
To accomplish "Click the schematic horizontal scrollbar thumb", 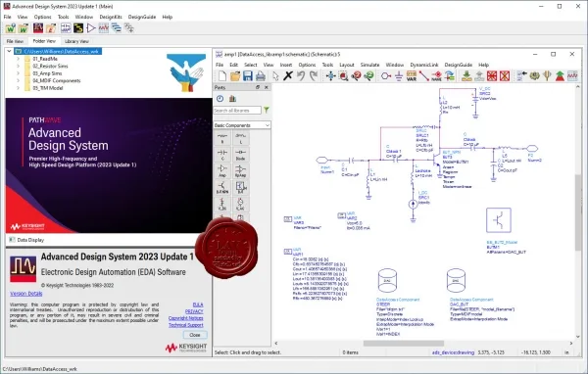I will click(x=404, y=344).
